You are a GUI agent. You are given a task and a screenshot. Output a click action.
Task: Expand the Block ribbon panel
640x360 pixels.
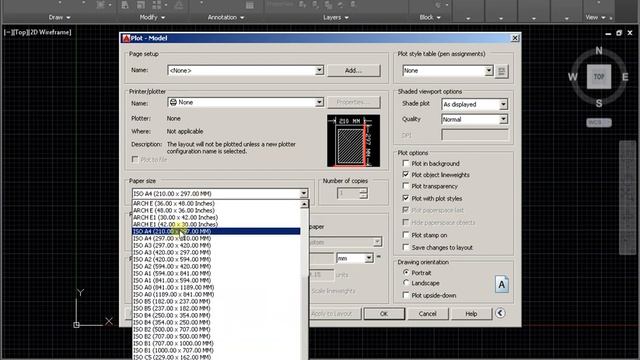click(x=430, y=18)
